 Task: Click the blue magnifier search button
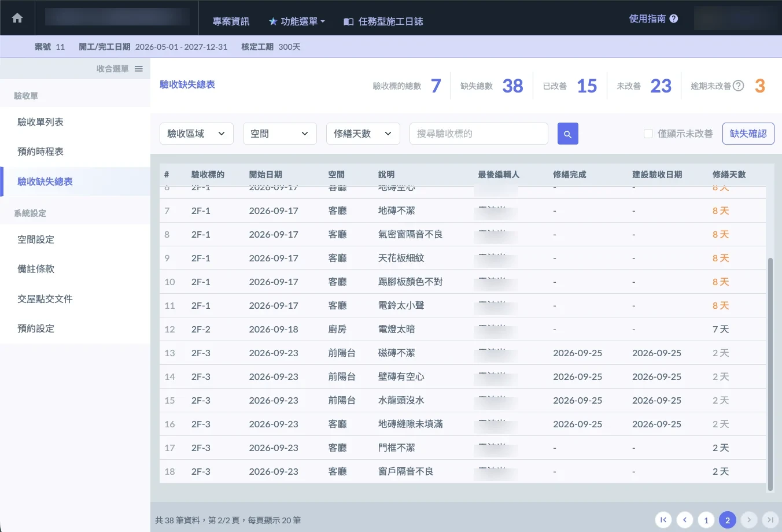[x=568, y=134]
